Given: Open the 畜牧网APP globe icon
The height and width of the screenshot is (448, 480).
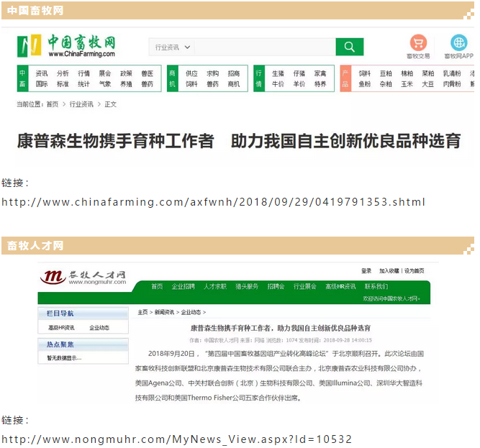Looking at the screenshot, I should click(x=458, y=43).
